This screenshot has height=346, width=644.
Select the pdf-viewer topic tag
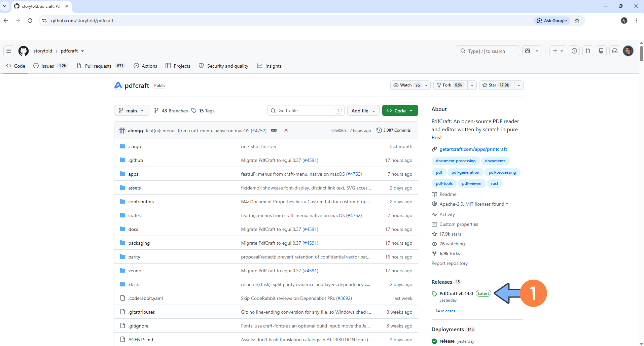pos(472,183)
